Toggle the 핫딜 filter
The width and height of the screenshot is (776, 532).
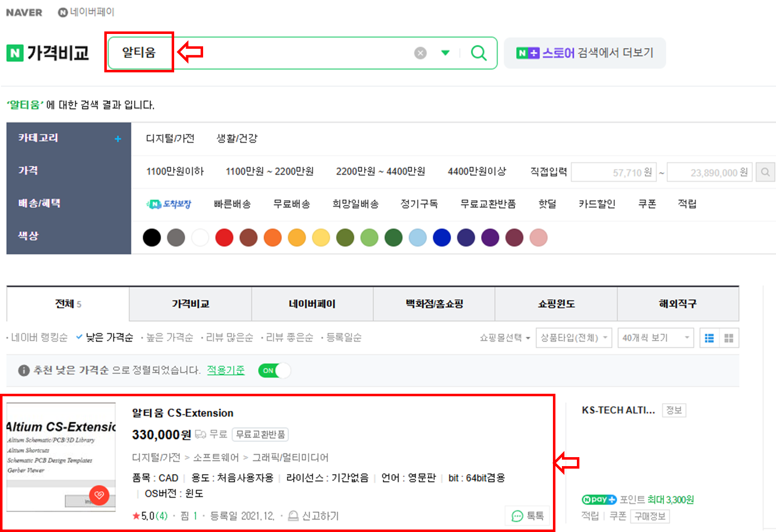(x=547, y=204)
